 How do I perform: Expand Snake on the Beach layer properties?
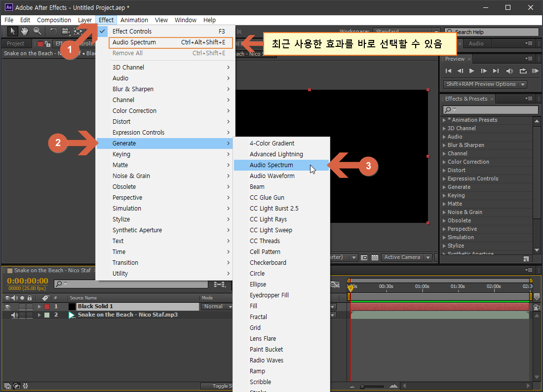pos(39,315)
